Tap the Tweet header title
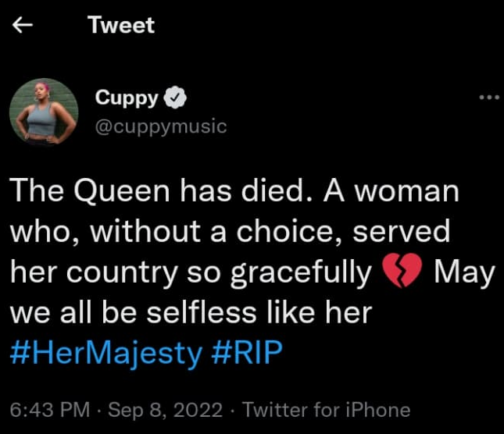This screenshot has height=434, width=504. (121, 25)
